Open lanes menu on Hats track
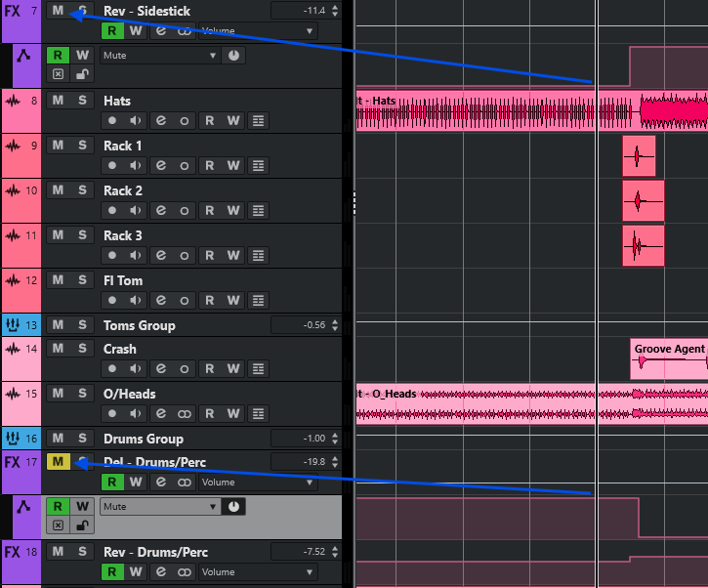 pyautogui.click(x=258, y=120)
